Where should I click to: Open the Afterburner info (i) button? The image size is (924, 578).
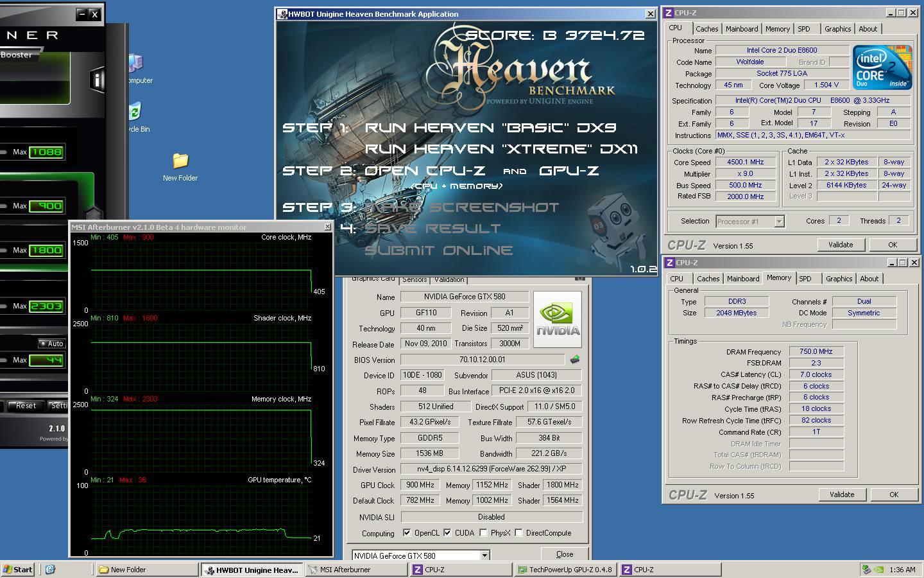pyautogui.click(x=97, y=79)
